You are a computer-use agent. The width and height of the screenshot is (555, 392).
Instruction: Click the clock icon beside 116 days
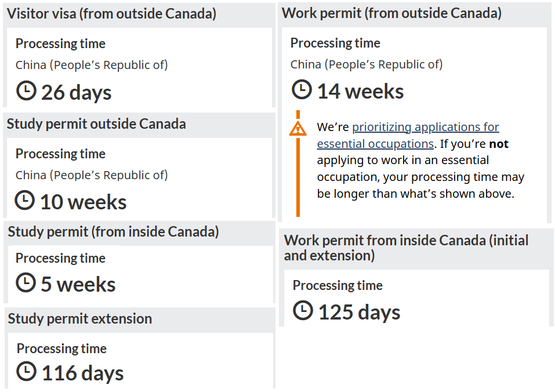[x=27, y=371]
